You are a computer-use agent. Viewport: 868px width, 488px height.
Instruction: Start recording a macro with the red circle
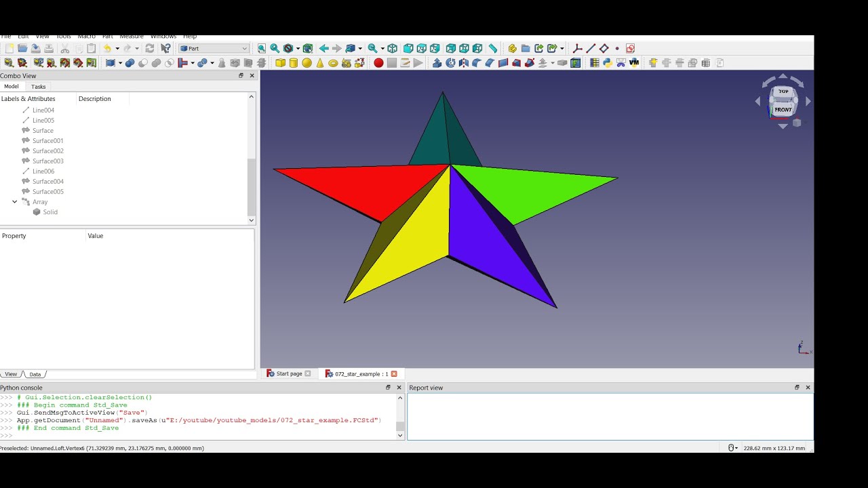pyautogui.click(x=378, y=63)
